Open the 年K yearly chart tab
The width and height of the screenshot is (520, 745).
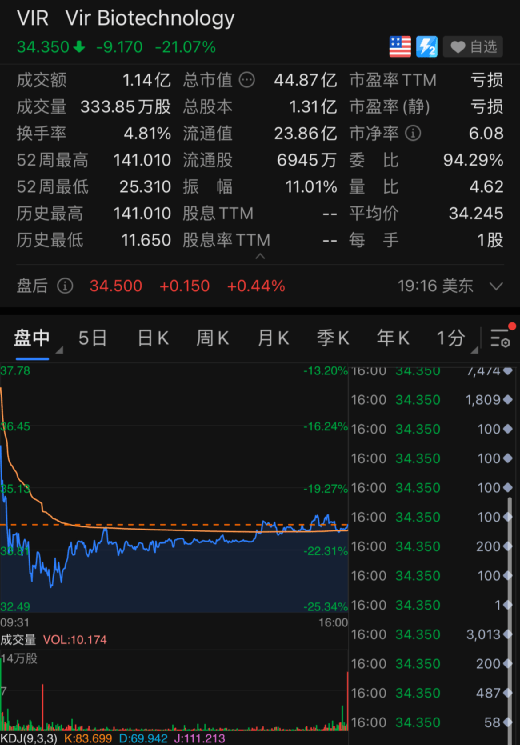tap(393, 339)
